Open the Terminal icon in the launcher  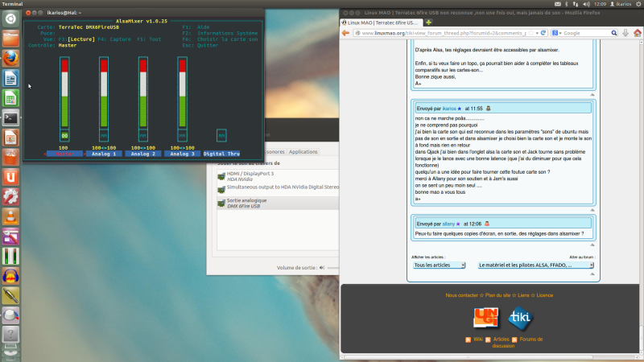click(x=11, y=118)
